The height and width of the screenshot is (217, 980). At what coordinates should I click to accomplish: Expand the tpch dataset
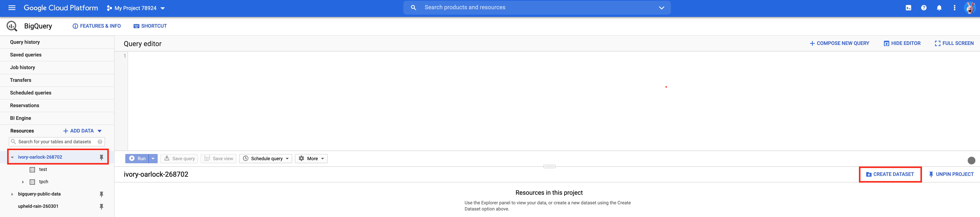tap(23, 182)
